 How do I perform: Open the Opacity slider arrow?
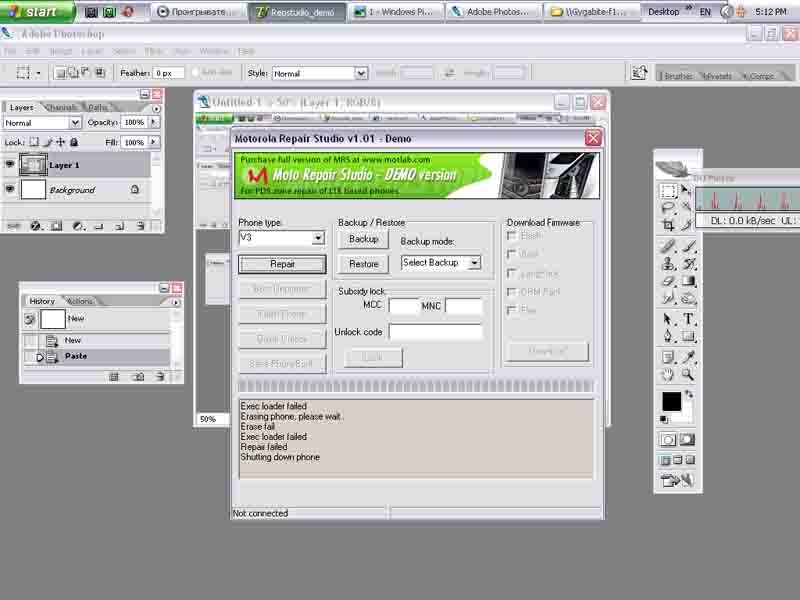coord(153,122)
